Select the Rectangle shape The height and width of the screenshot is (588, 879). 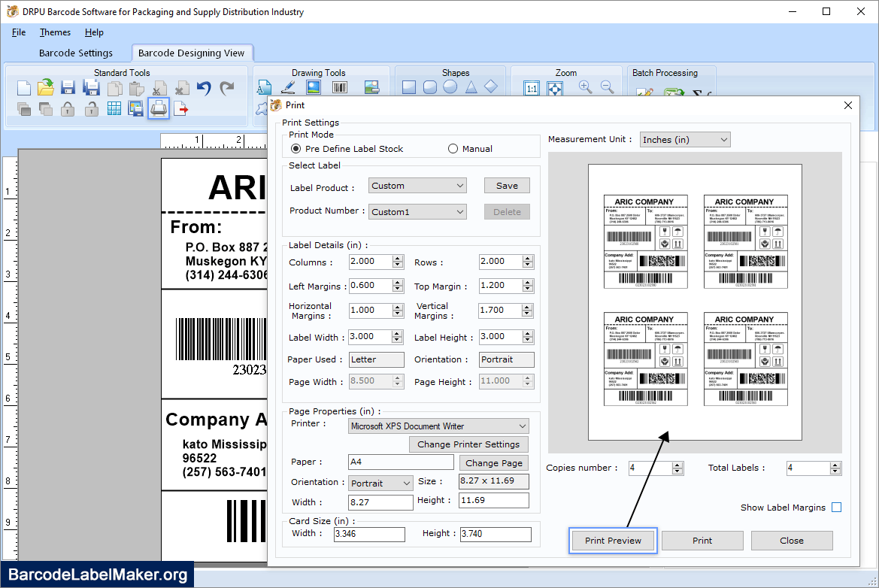409,87
